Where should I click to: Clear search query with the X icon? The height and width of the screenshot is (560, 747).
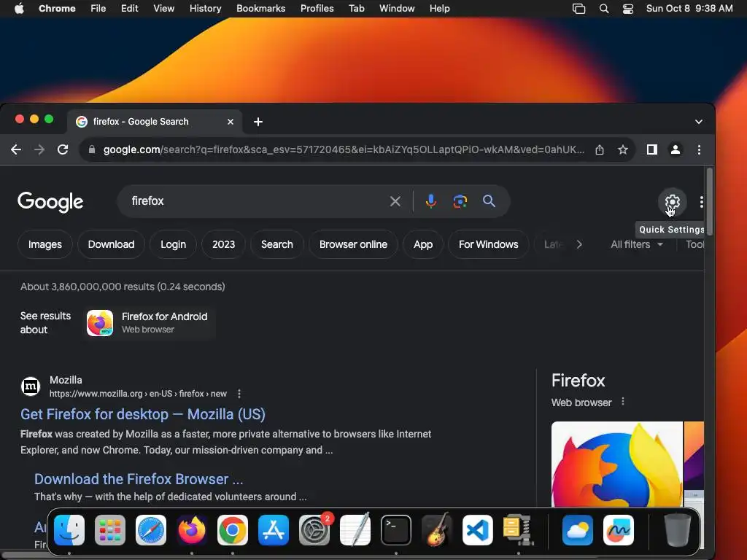point(395,201)
